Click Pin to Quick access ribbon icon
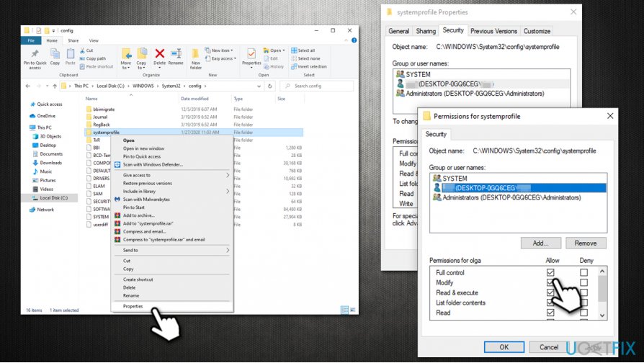This screenshot has width=644, height=363. point(35,54)
